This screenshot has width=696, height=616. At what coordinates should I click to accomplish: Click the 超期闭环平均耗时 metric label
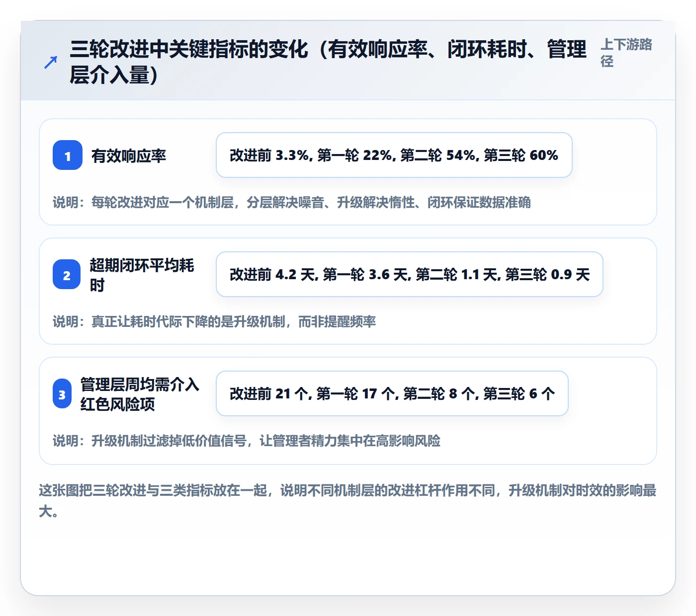(142, 275)
